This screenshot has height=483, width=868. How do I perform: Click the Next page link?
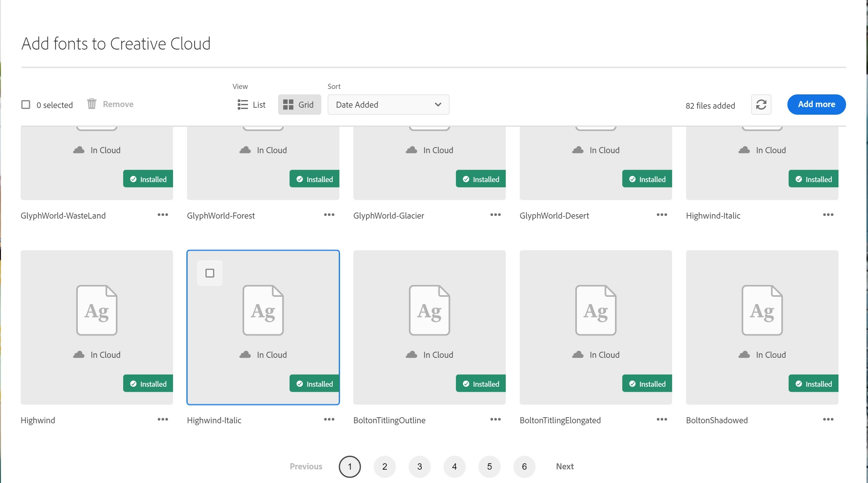564,466
